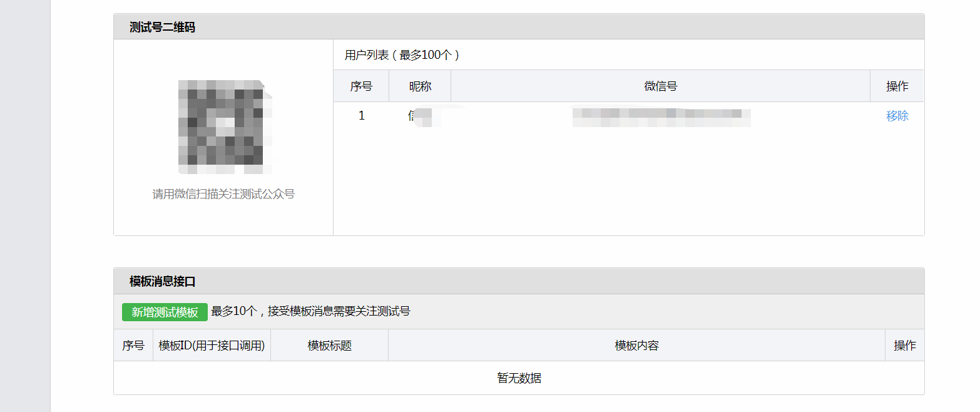
Task: Click row number 1 in the user list
Action: click(x=361, y=116)
